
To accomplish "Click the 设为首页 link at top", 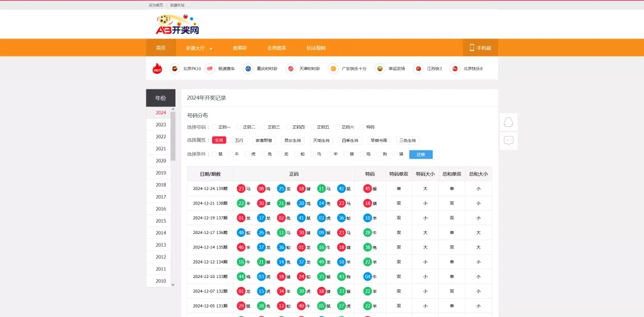I will coord(155,5).
